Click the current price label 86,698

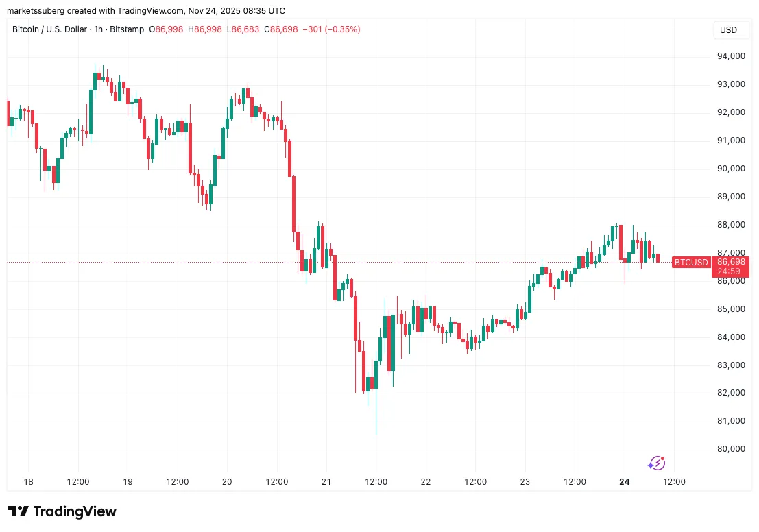point(731,262)
